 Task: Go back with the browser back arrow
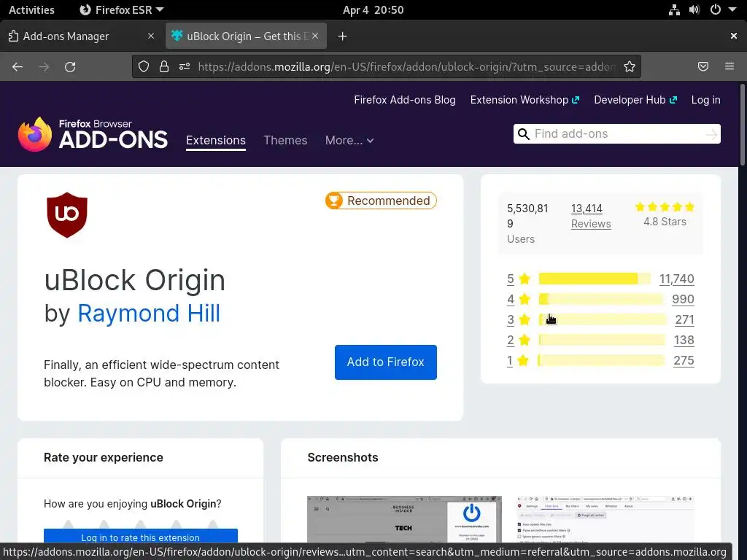(x=18, y=66)
